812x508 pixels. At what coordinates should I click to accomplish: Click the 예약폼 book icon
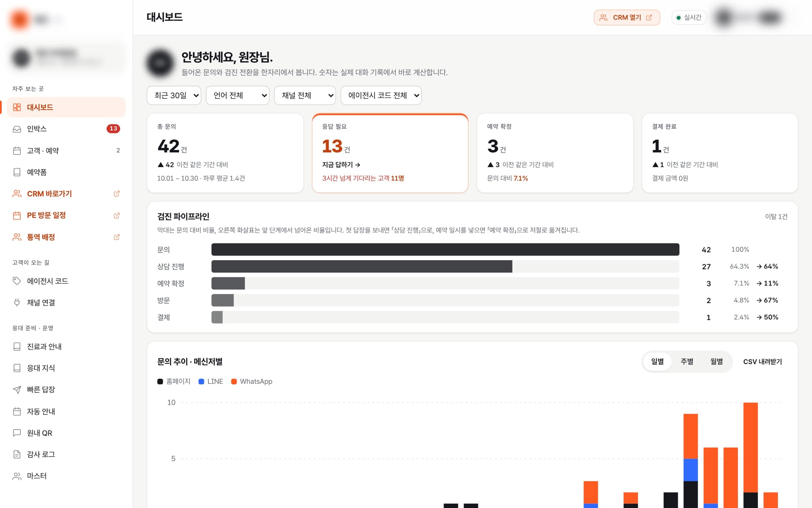point(17,172)
